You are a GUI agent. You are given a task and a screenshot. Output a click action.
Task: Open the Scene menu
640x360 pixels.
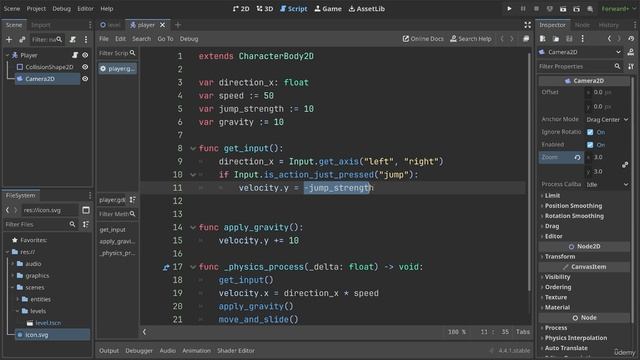[11, 9]
